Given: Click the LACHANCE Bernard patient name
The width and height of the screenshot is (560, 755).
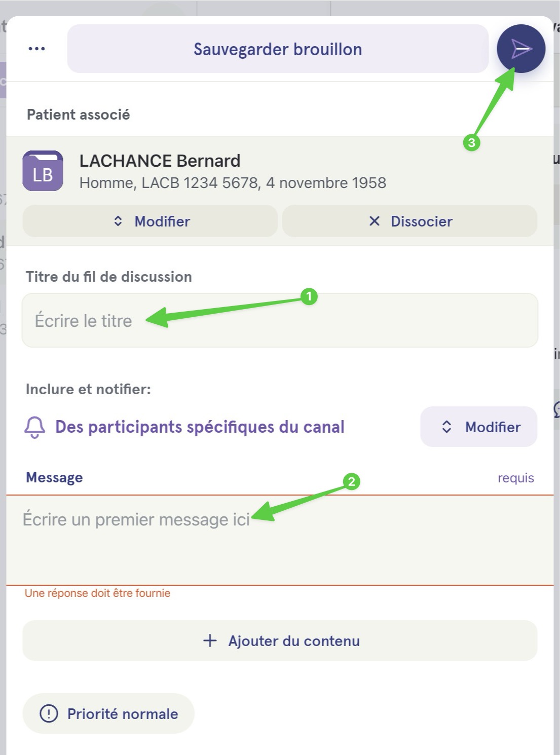Looking at the screenshot, I should 160,161.
